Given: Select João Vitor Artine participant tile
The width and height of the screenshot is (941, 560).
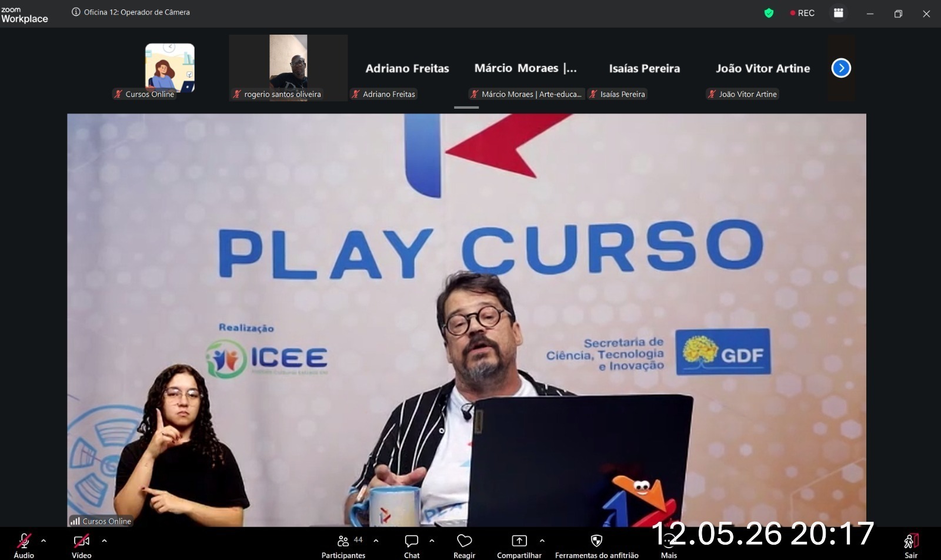Looking at the screenshot, I should (x=763, y=68).
